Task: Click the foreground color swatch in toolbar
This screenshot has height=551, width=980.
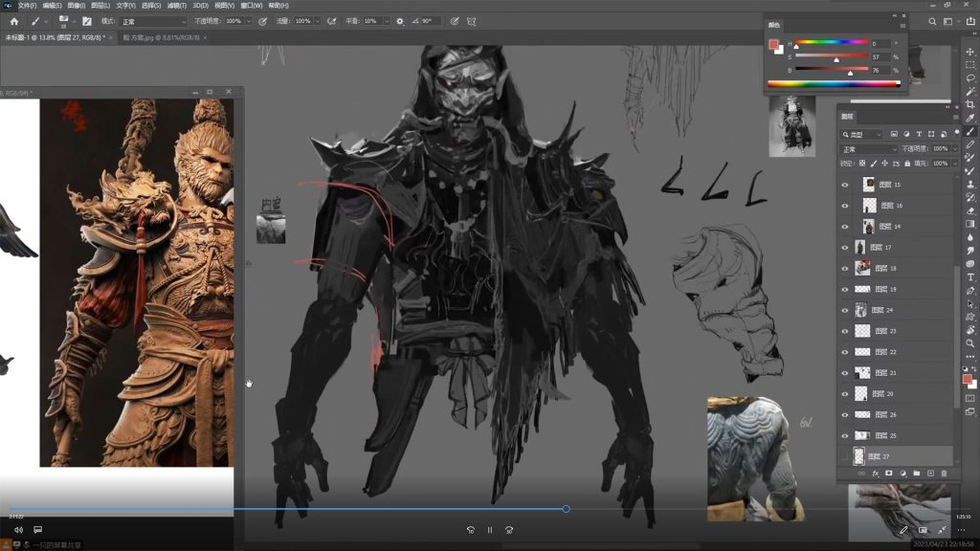Action: [x=968, y=378]
